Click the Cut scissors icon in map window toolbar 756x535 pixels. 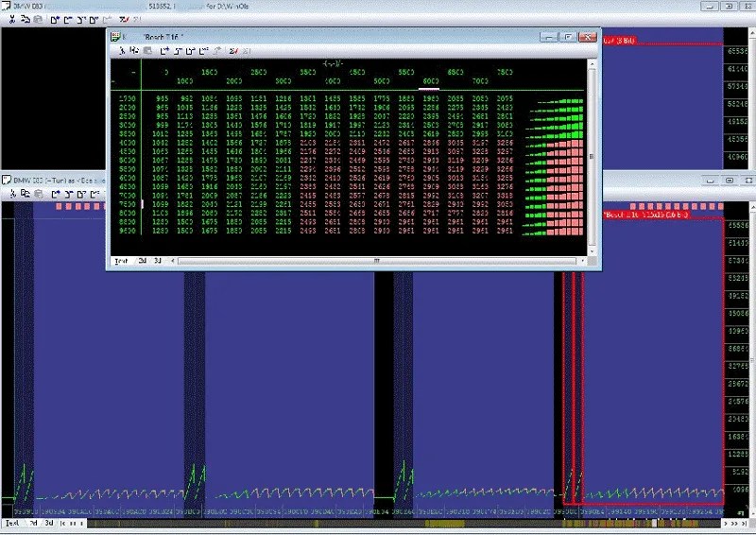[x=122, y=51]
